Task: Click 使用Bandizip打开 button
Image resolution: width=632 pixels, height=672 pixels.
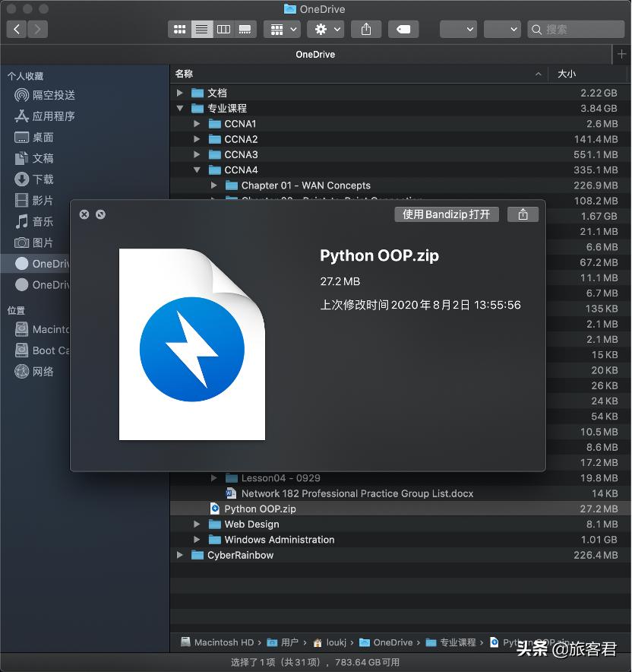Action: (446, 214)
